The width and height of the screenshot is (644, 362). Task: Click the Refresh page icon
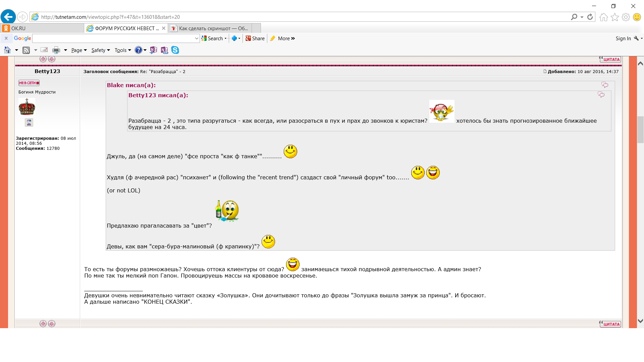pos(590,17)
